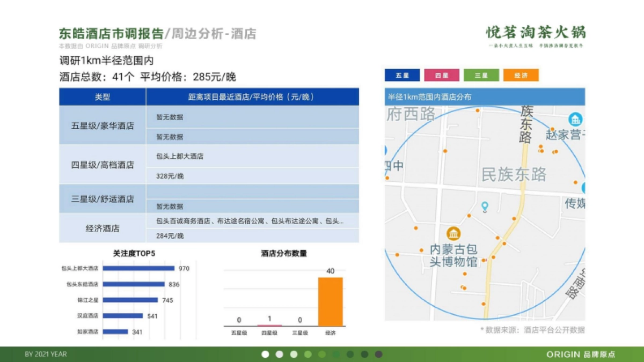Click the orange hotel marker on 民族东路
This screenshot has width=644, height=362.
575,181
